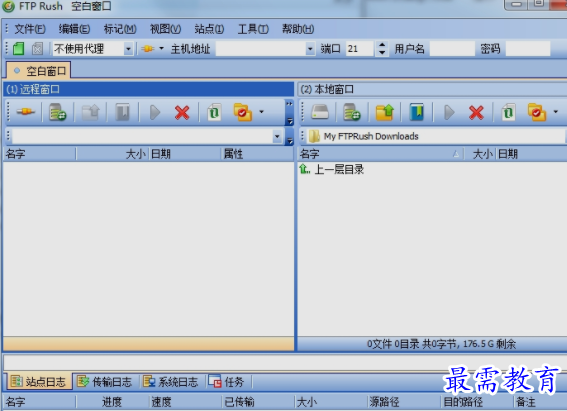Image resolution: width=567 pixels, height=411 pixels.
Task: Switch to the 站点日志 tab
Action: coord(39,382)
